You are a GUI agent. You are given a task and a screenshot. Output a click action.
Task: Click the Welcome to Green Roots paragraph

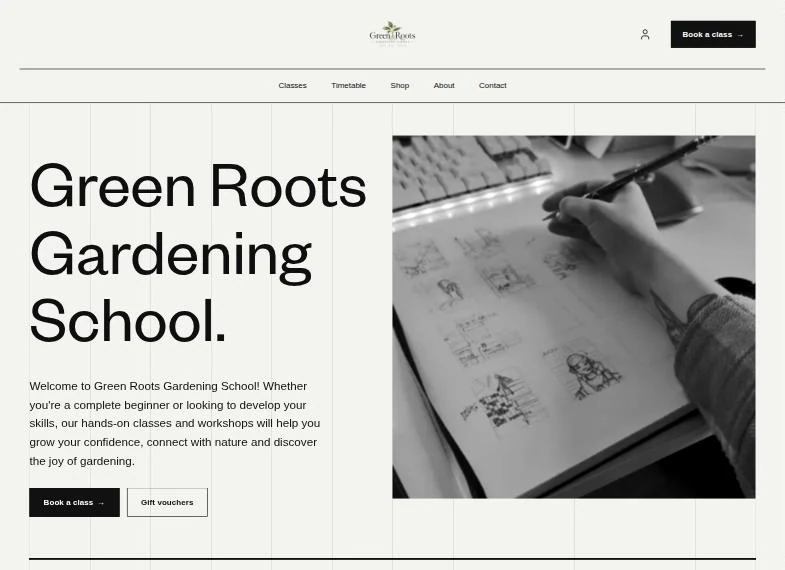[x=175, y=423]
